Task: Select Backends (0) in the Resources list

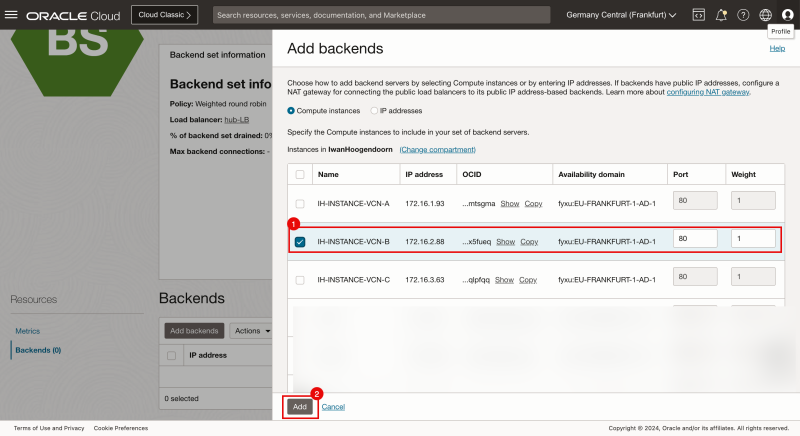Action: coord(38,350)
